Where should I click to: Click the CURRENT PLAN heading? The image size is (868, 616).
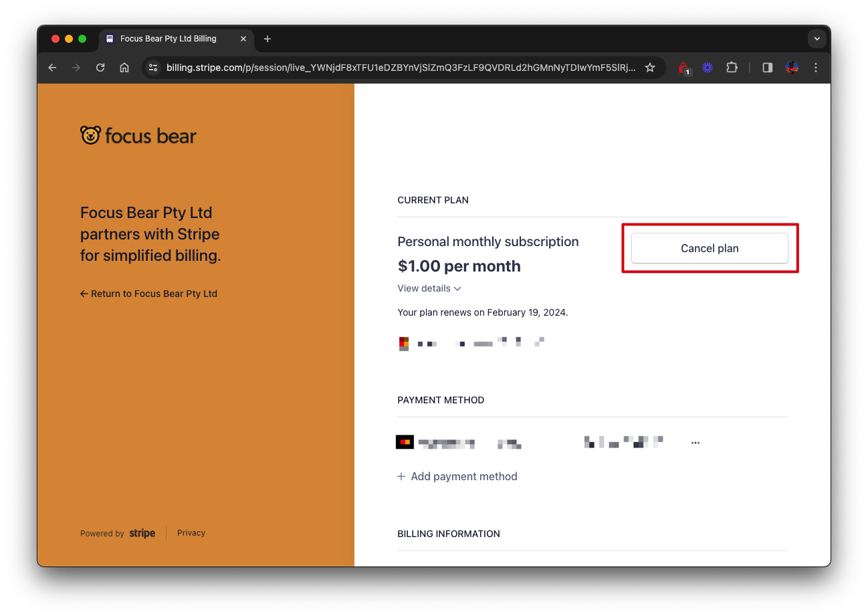(x=433, y=200)
